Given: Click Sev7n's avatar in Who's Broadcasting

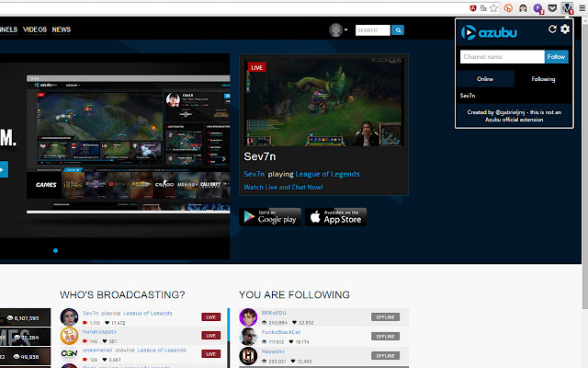Looking at the screenshot, I should coord(69,317).
